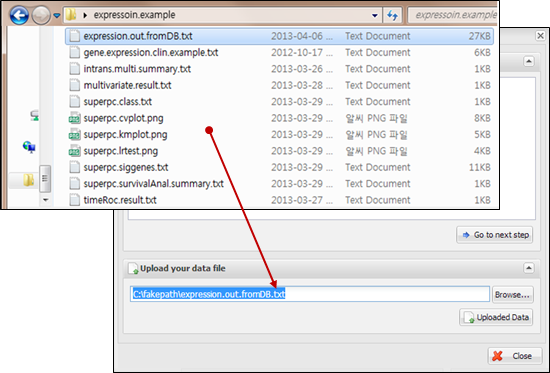550x373 pixels.
Task: Click the Forward navigation arrow in explorer
Action: tap(41, 15)
